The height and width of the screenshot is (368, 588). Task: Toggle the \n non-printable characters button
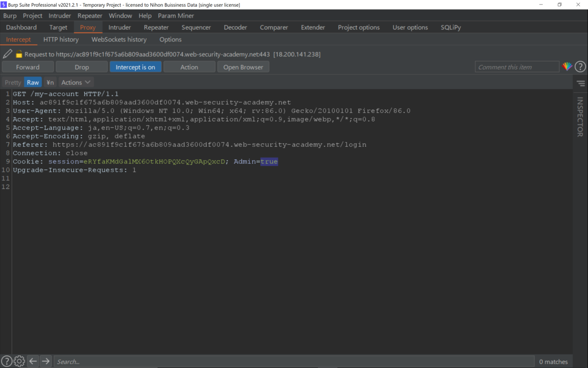coord(50,82)
